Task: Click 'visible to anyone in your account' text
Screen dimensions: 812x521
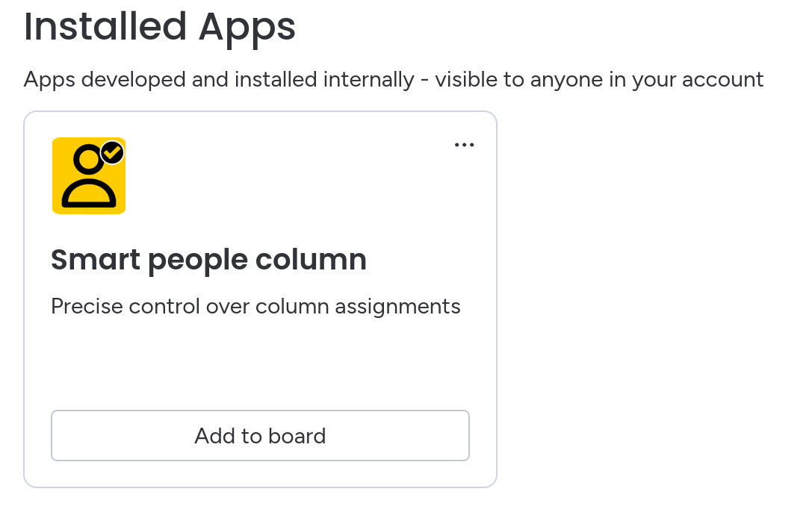Action: pyautogui.click(x=599, y=79)
